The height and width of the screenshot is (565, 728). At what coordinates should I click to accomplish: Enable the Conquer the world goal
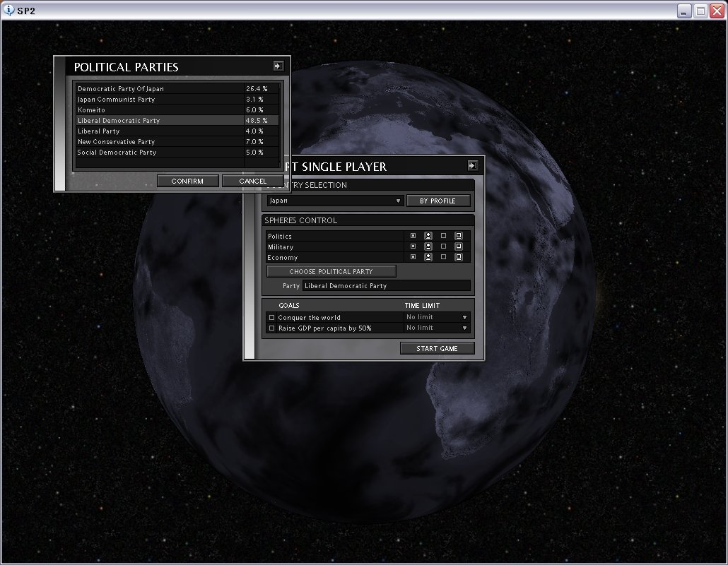(271, 318)
